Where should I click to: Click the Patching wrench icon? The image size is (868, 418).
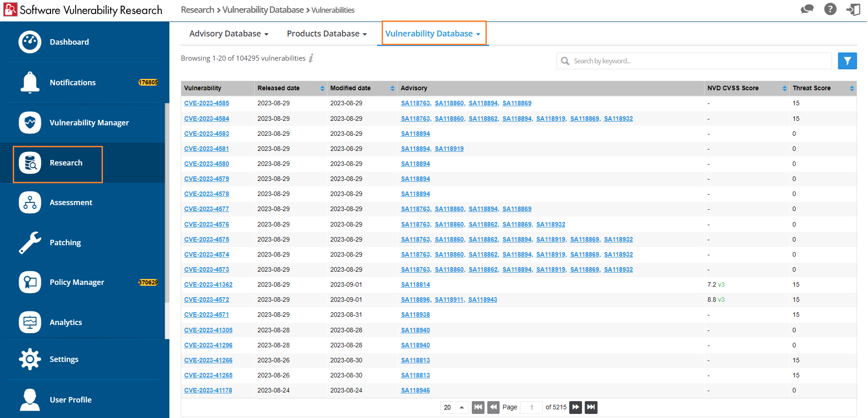pyautogui.click(x=30, y=243)
